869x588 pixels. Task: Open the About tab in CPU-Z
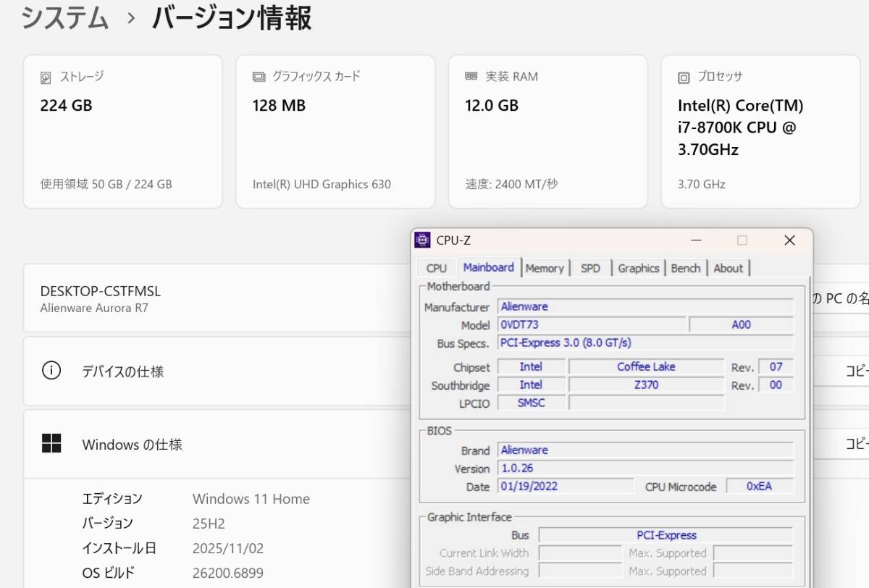pyautogui.click(x=728, y=268)
